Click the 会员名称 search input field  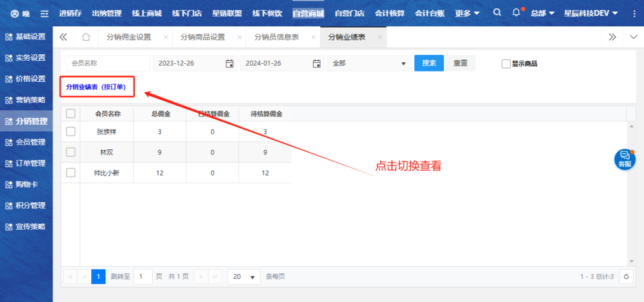pyautogui.click(x=108, y=63)
